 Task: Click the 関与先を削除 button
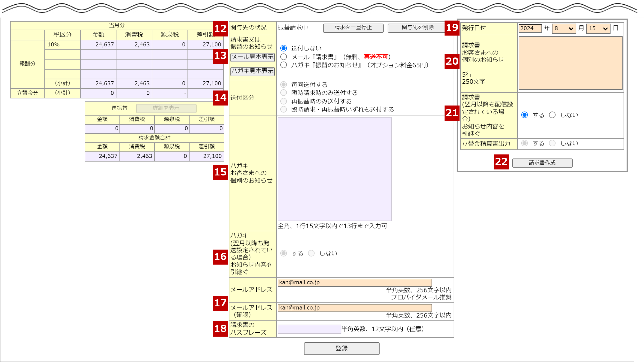point(417,27)
